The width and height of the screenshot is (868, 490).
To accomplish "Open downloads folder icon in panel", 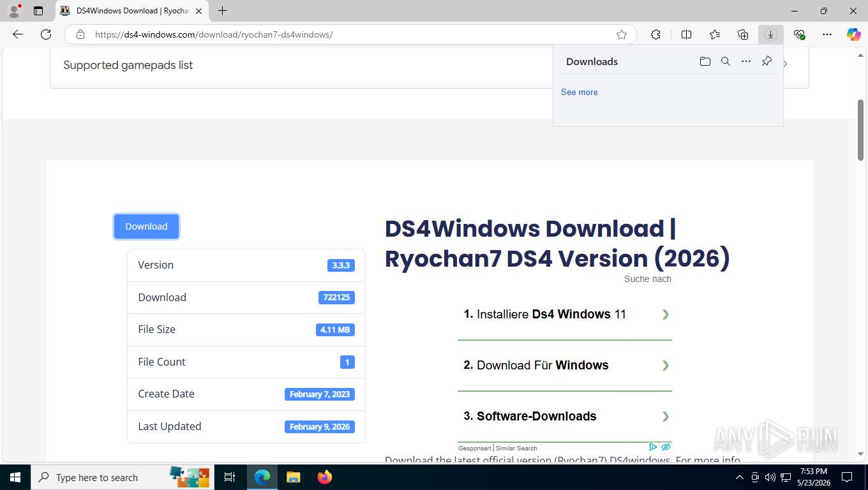I will (x=705, y=61).
